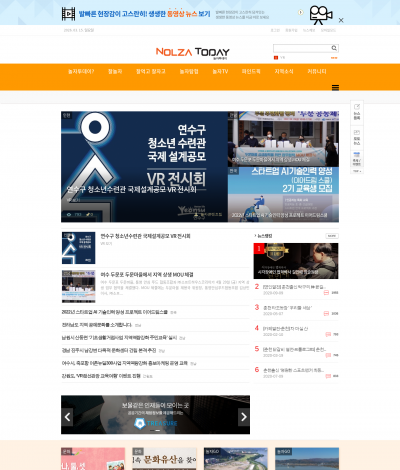Open the 문화유산 card thumbnail at bottom
This screenshot has width=400, height=470.
click(x=164, y=459)
